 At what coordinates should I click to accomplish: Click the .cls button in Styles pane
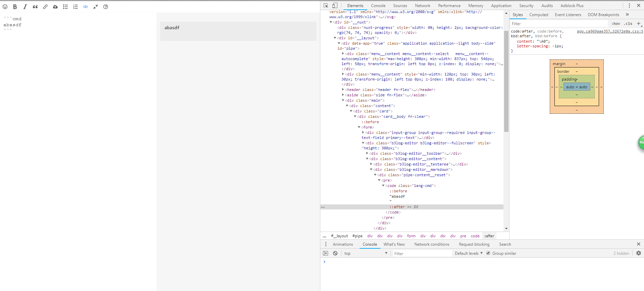click(628, 24)
